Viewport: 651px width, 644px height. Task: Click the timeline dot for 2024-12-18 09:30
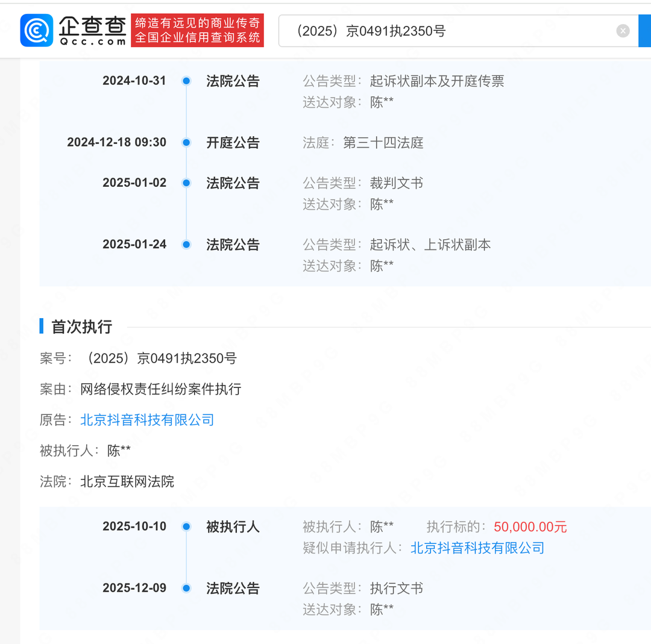tap(186, 143)
